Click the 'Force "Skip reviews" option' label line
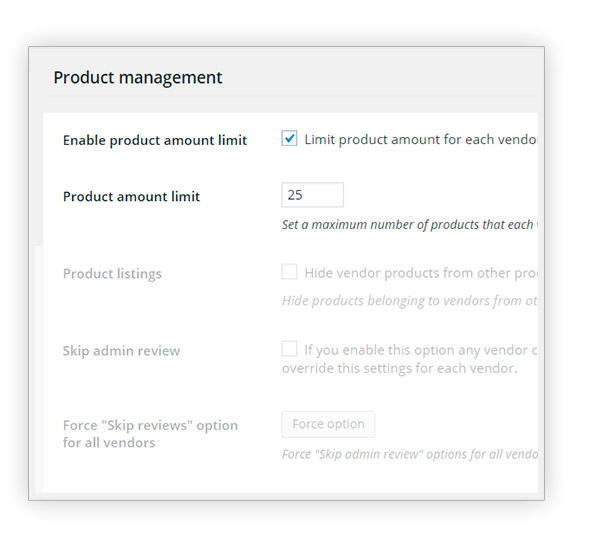Screen dimensions: 600x546 [x=150, y=425]
